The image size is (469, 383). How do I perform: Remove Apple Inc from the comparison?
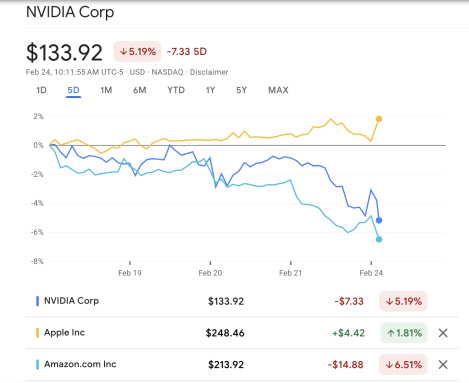[x=443, y=333]
